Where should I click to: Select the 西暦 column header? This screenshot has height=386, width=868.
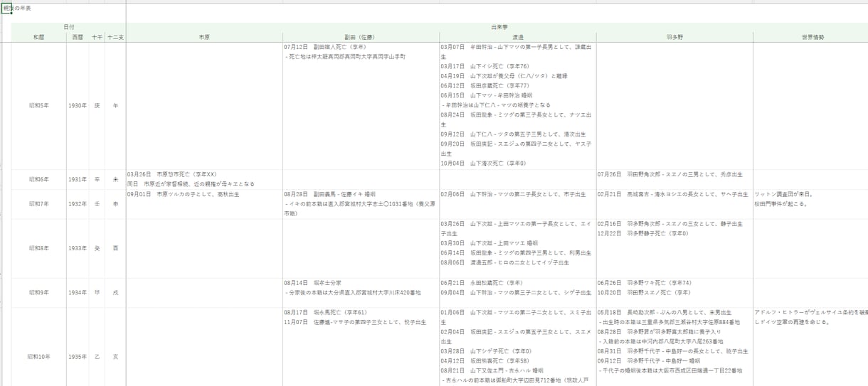click(78, 37)
